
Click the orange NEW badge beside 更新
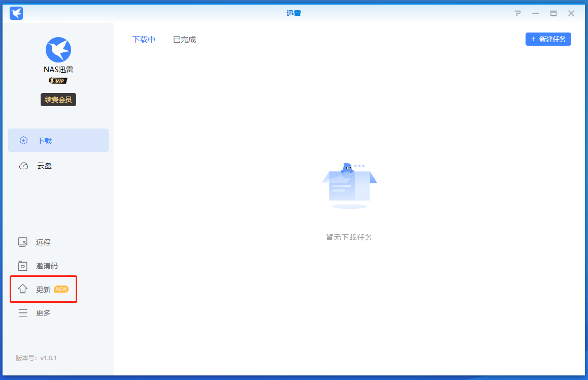61,289
